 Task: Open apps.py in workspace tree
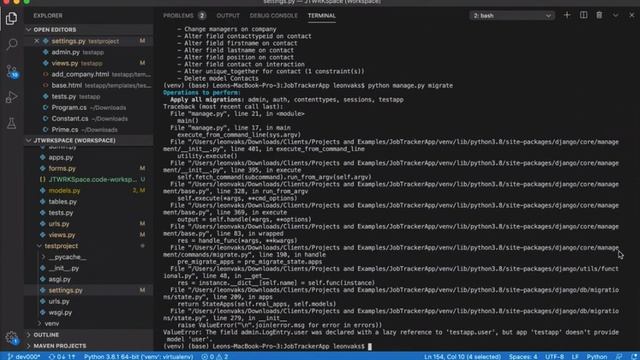[89, 157]
